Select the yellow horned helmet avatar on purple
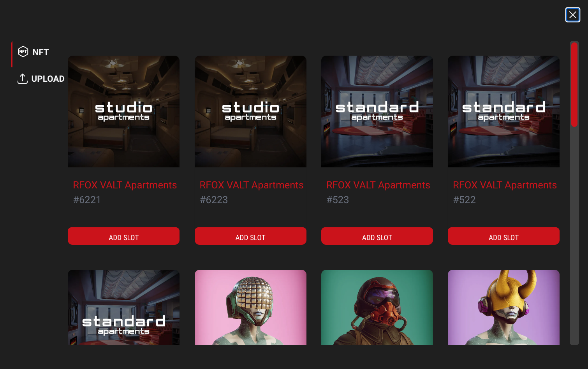The width and height of the screenshot is (588, 369). (x=503, y=307)
